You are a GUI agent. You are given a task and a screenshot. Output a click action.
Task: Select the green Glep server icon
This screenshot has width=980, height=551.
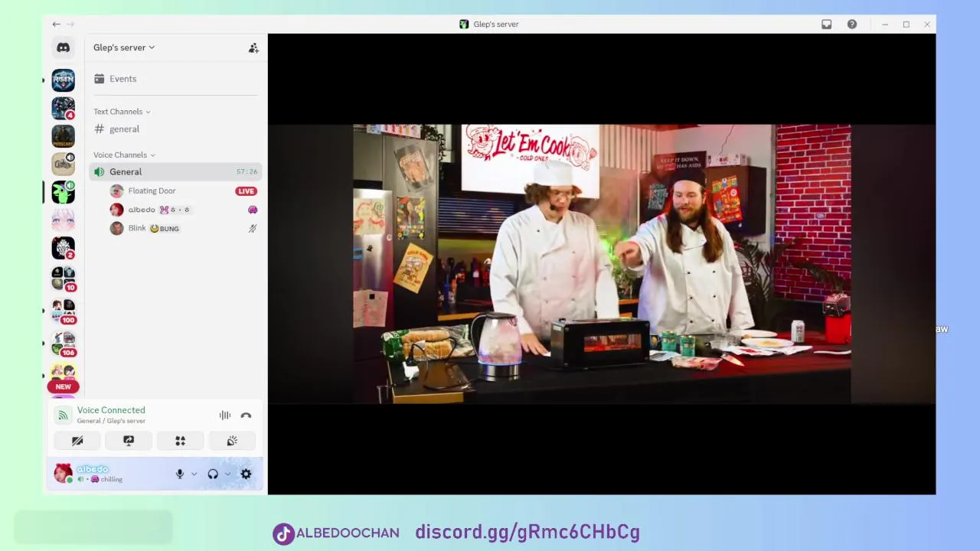pos(63,192)
